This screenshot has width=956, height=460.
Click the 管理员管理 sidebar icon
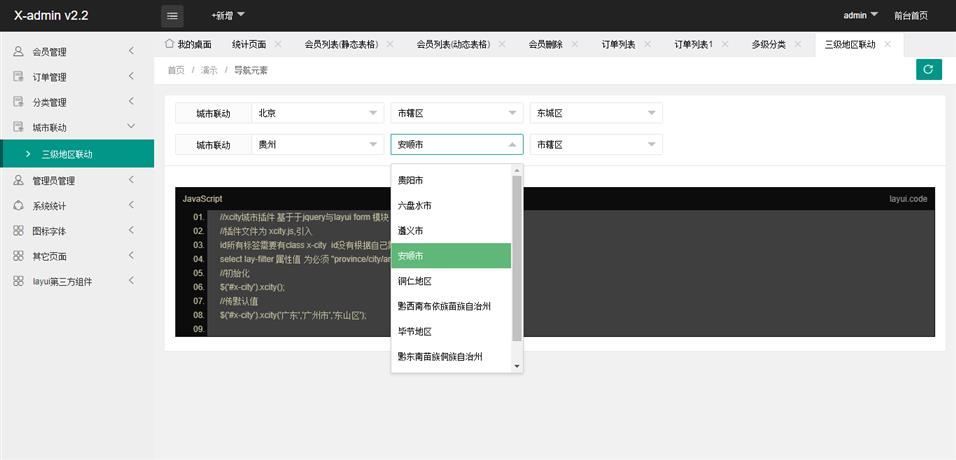point(18,181)
